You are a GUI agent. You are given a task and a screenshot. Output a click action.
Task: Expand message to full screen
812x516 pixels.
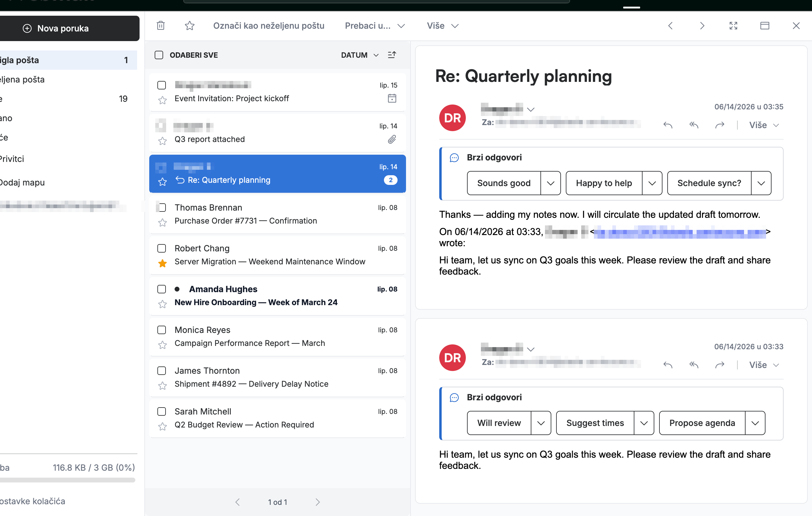pyautogui.click(x=733, y=26)
